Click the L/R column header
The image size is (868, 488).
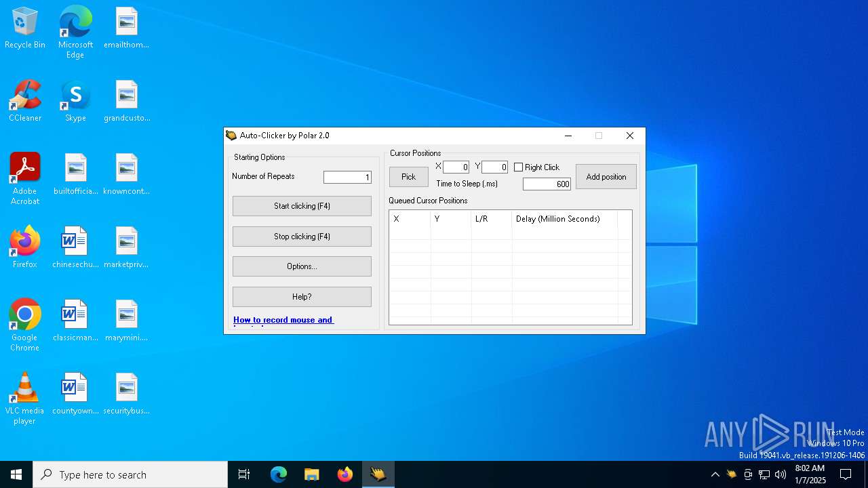(492, 219)
